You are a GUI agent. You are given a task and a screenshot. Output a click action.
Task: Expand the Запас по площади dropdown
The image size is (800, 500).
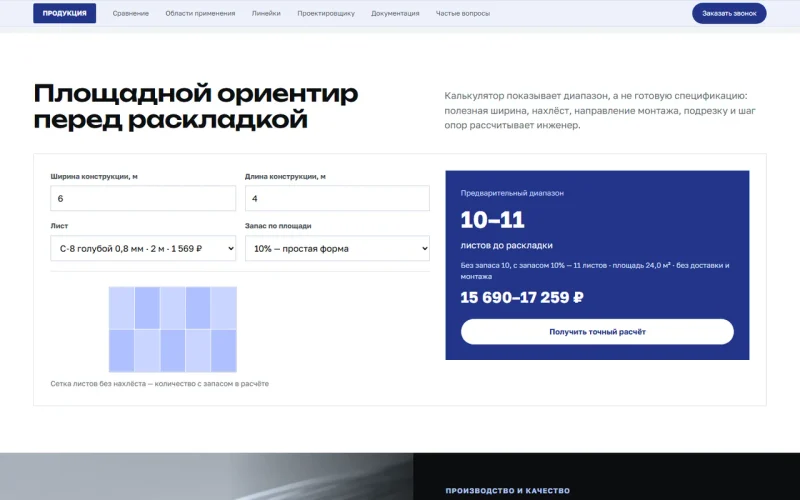pyautogui.click(x=337, y=248)
